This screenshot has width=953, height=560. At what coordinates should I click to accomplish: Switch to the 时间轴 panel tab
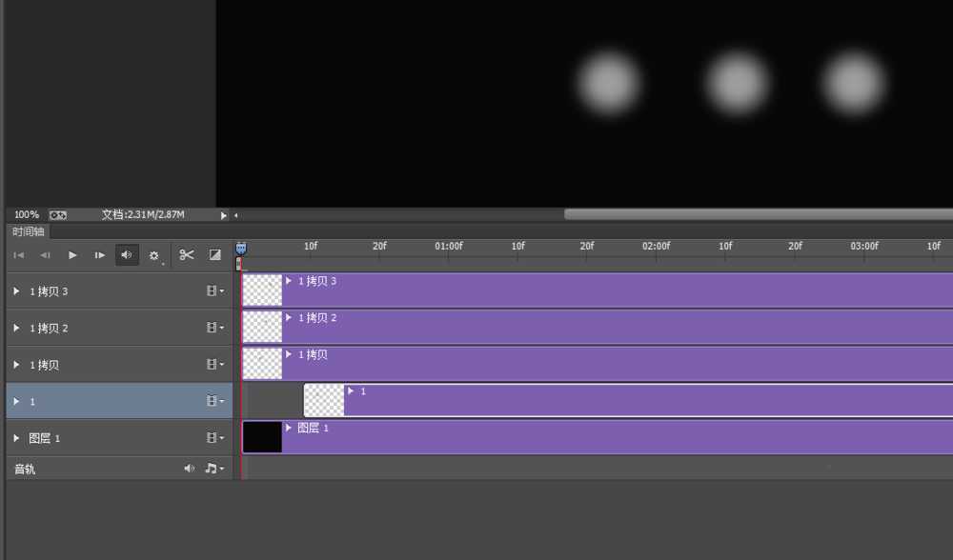(28, 231)
